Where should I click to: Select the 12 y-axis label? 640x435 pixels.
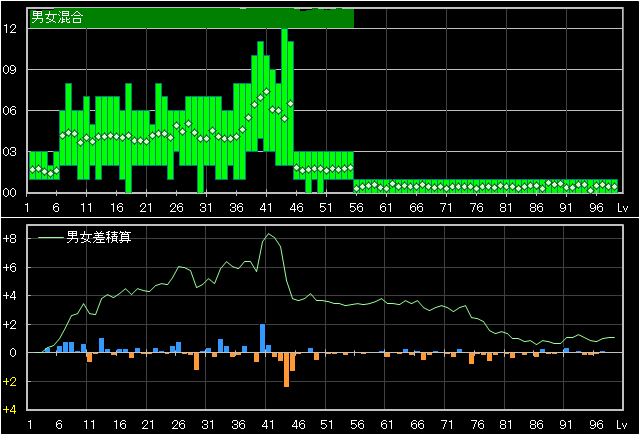point(9,29)
